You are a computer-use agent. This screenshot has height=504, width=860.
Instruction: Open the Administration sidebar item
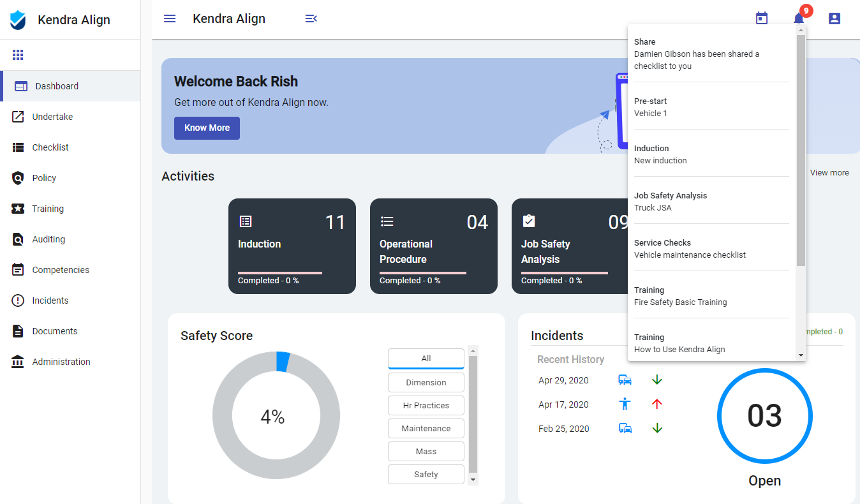(70, 362)
